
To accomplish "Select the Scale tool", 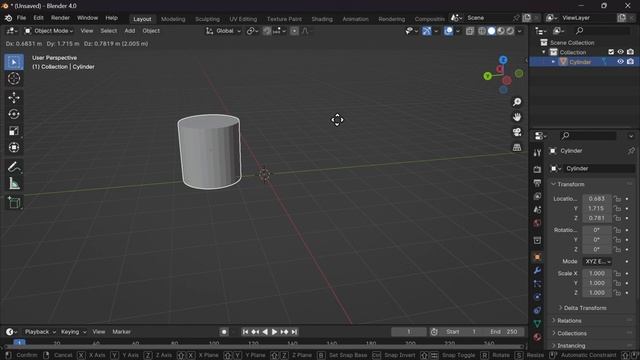I will 14,131.
